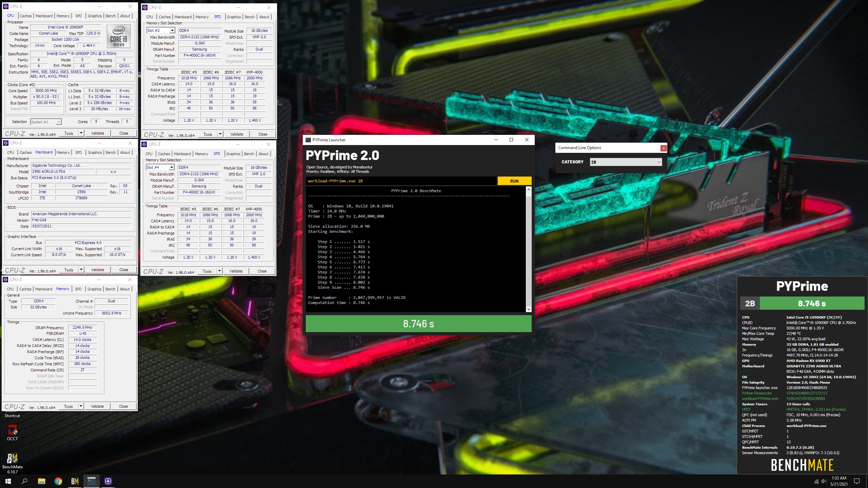Switch to PYPrime console taskbar icon
Screen dimensions: 868x488
coord(92,481)
